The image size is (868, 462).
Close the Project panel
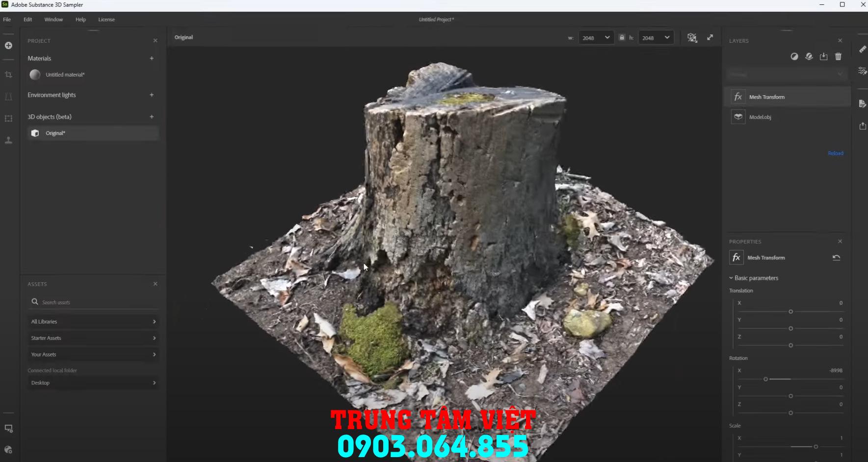pos(156,41)
